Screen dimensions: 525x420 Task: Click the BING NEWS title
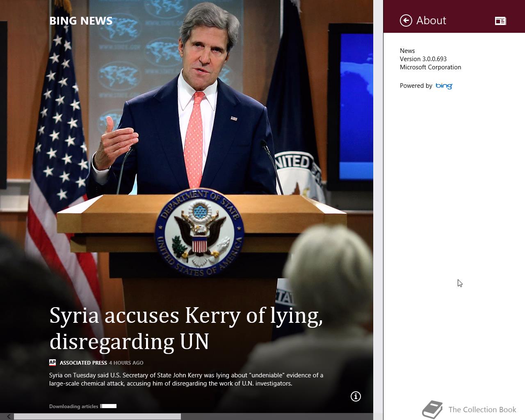point(81,21)
